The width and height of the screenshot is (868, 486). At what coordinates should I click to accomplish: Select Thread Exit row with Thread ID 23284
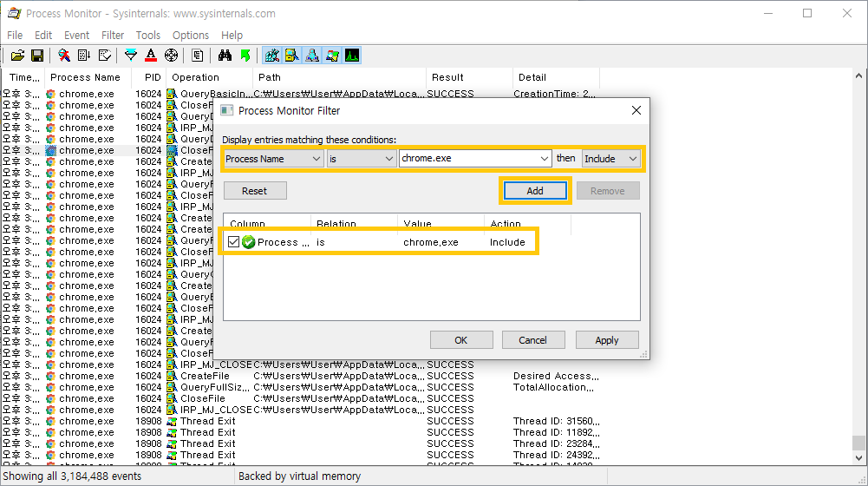coord(301,443)
